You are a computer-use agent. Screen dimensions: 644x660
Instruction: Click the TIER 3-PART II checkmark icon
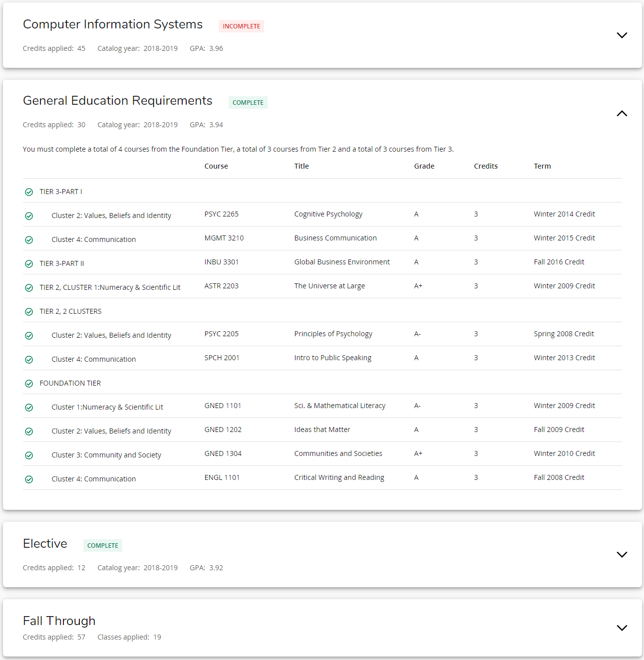tap(29, 264)
